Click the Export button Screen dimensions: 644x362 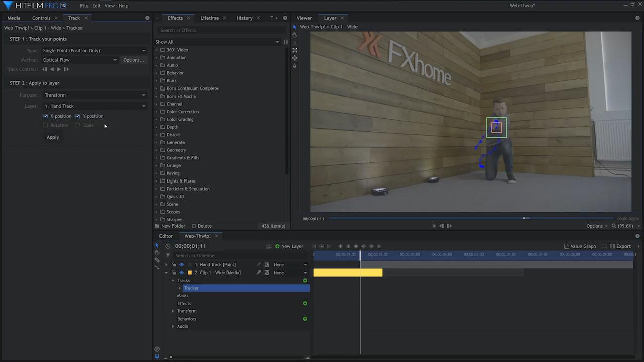tap(620, 246)
